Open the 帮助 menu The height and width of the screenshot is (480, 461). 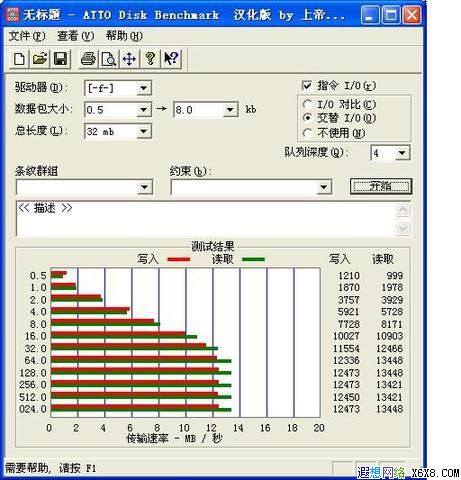pyautogui.click(x=124, y=36)
